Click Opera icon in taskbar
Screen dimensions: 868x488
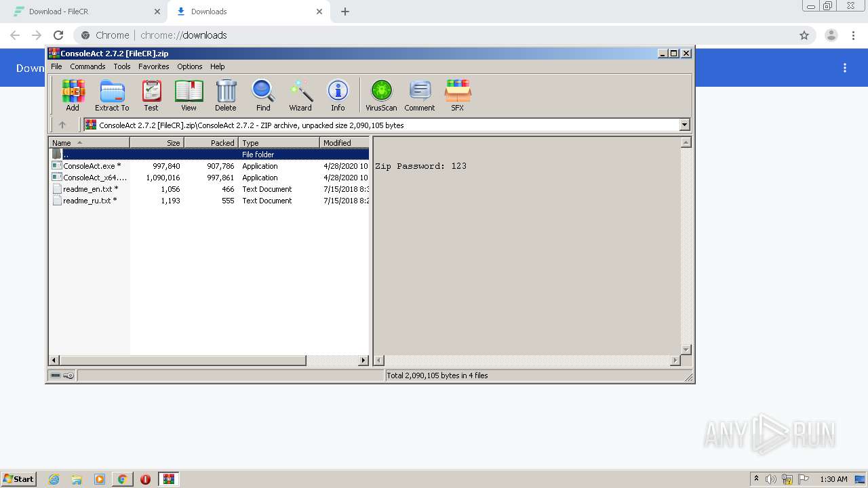pos(145,479)
